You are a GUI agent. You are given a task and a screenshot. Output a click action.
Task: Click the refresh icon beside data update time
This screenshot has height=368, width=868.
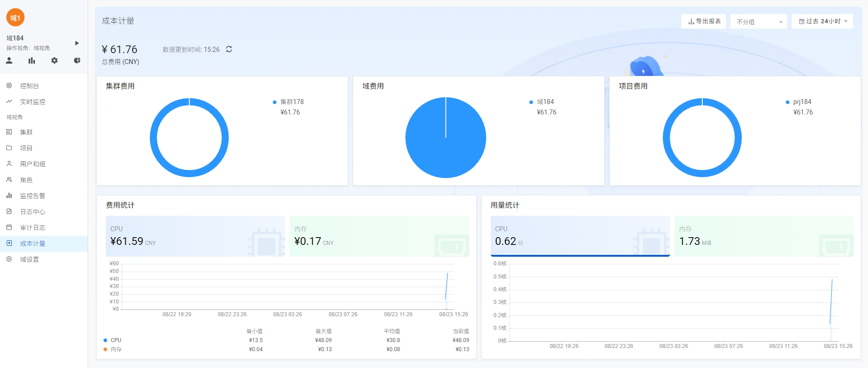point(229,49)
